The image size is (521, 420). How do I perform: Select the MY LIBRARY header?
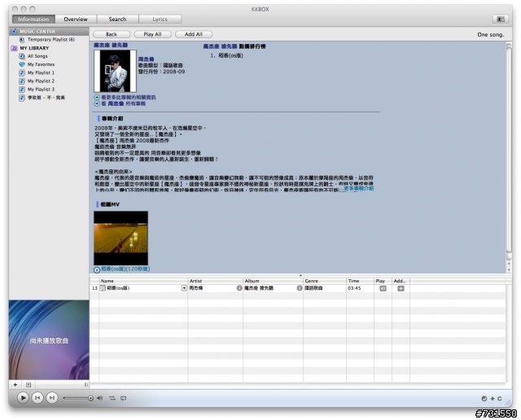(x=34, y=48)
